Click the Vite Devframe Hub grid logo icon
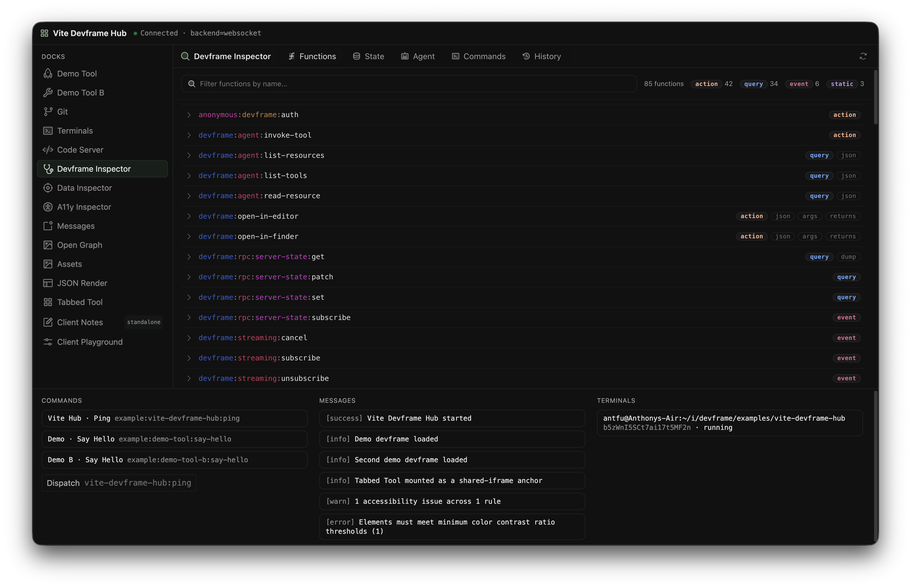Screen dimensions: 911x588 (x=44, y=33)
